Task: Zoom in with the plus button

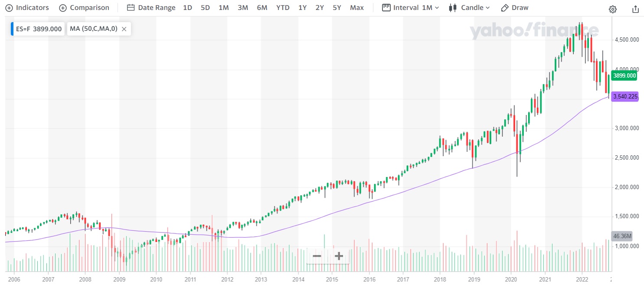Action: pyautogui.click(x=339, y=256)
